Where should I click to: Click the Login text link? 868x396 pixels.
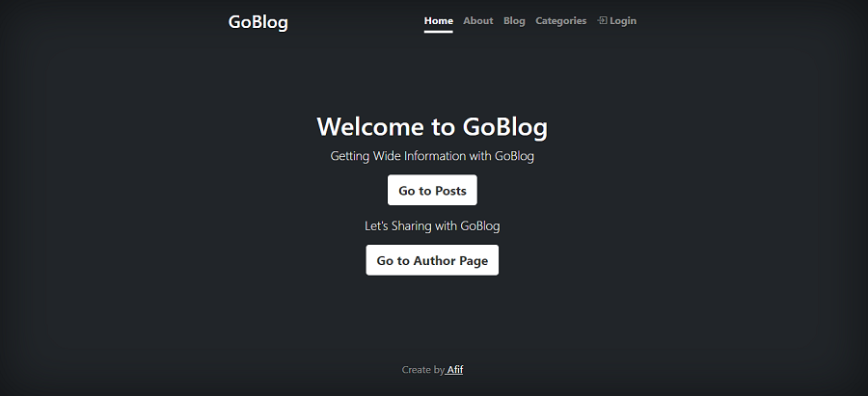click(x=623, y=21)
